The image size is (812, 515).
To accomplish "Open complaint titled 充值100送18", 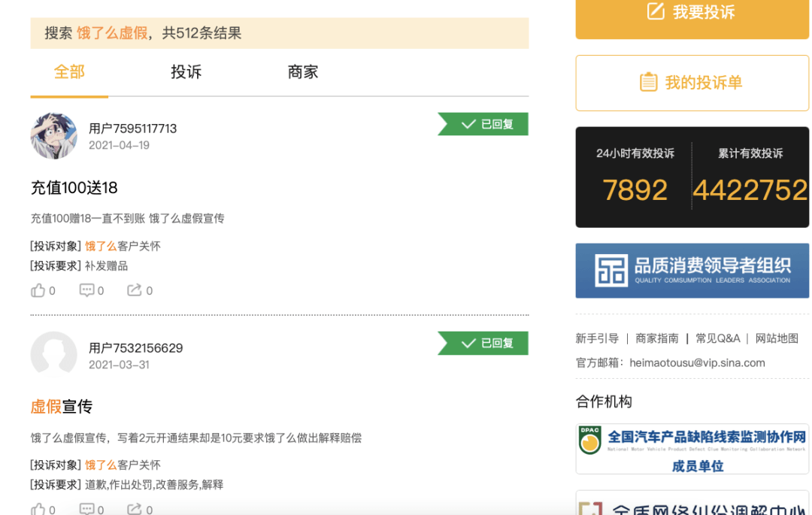I will pos(74,187).
